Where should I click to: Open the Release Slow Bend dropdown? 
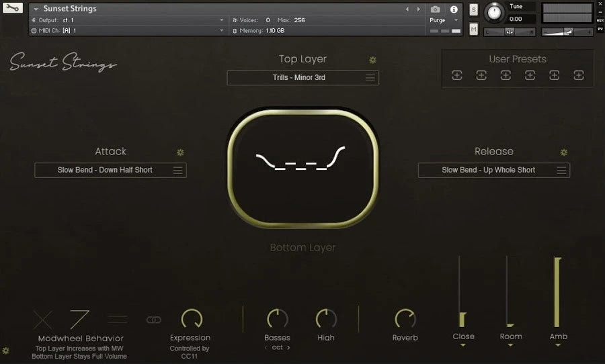(493, 171)
